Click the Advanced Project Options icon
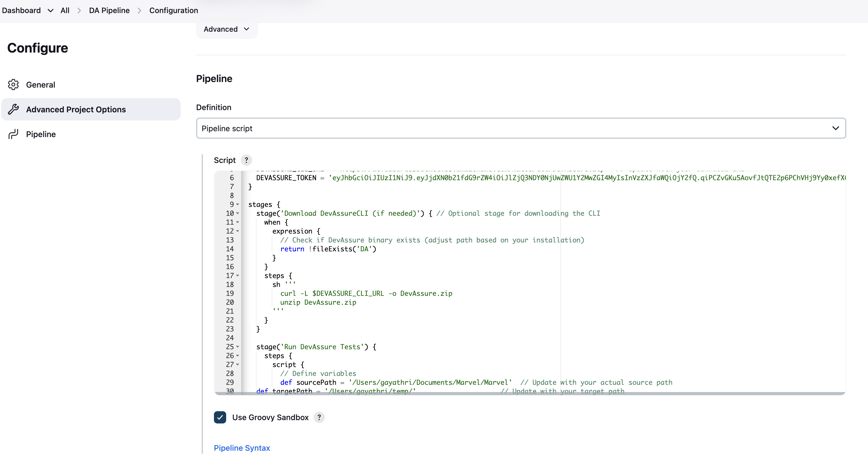The width and height of the screenshot is (868, 466). [14, 109]
